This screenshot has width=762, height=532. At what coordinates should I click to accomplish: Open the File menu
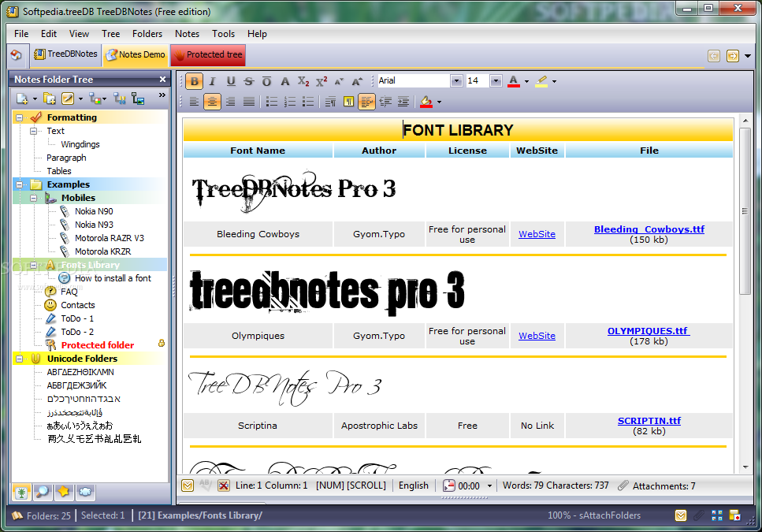tap(21, 34)
